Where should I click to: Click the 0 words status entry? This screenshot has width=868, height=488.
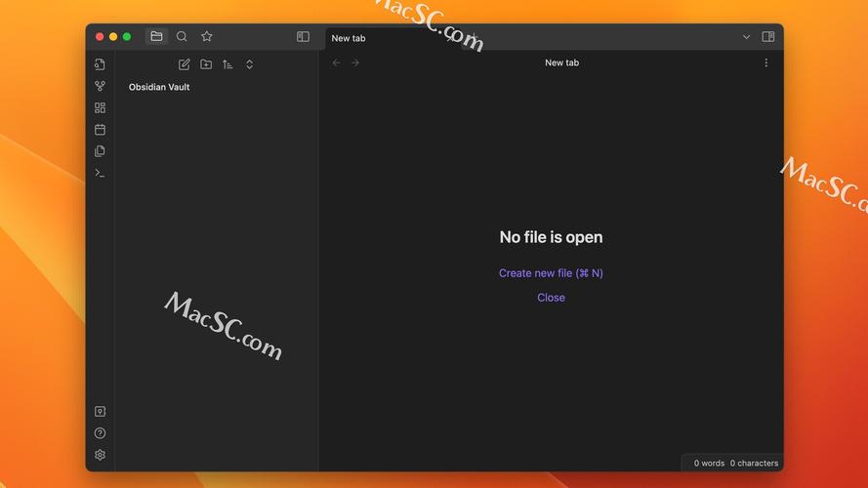(x=709, y=463)
